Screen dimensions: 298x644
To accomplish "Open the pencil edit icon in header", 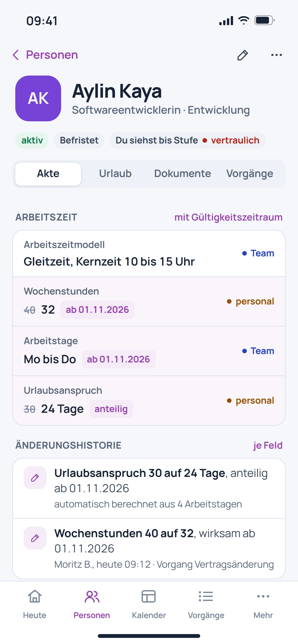I will coord(242,55).
